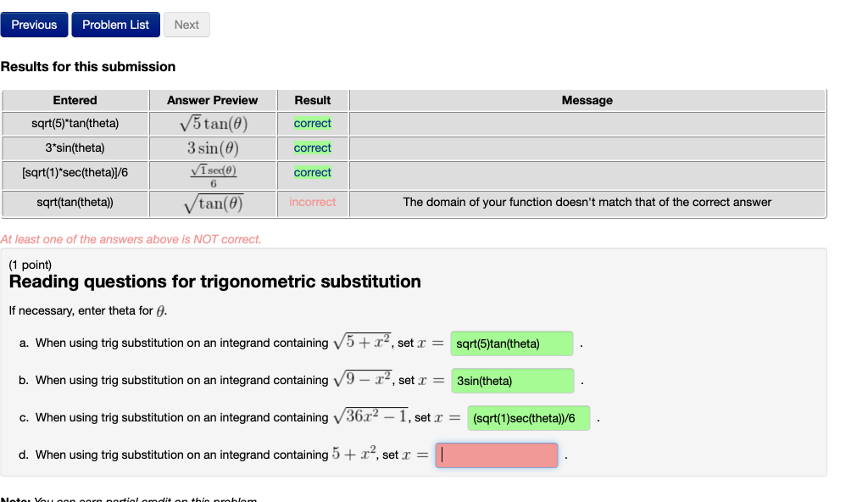Viewport: 868px width, 502px height.
Task: Select the answer field containing (sqrt(1)sec(theta))/6
Action: 528,417
